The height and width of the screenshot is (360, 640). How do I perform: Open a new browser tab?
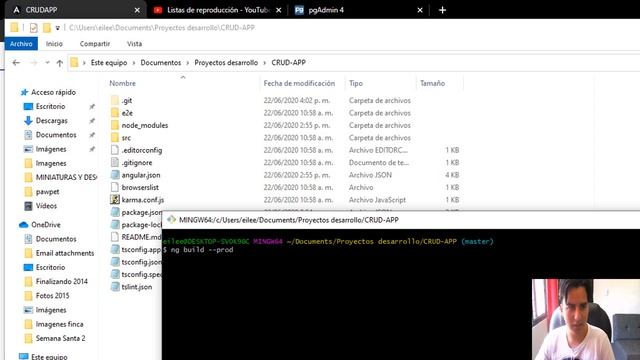tap(442, 10)
